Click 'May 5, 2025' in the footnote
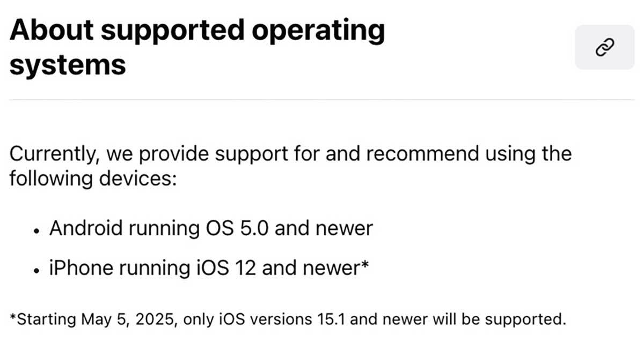 point(129,319)
